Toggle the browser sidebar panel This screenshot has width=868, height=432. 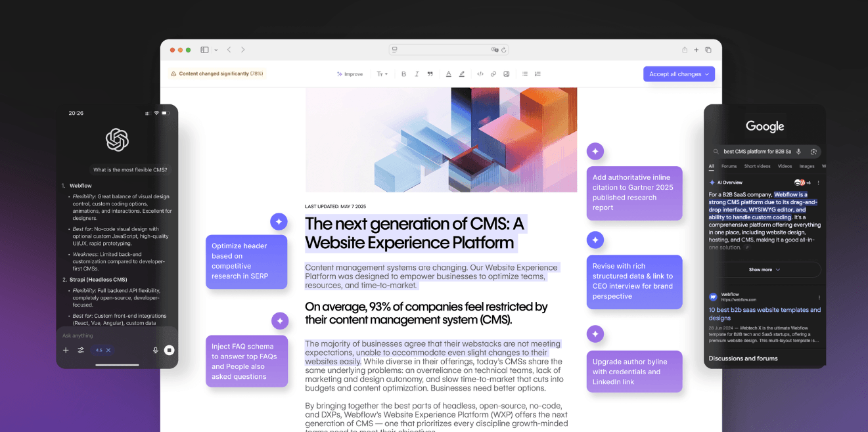[x=204, y=50]
